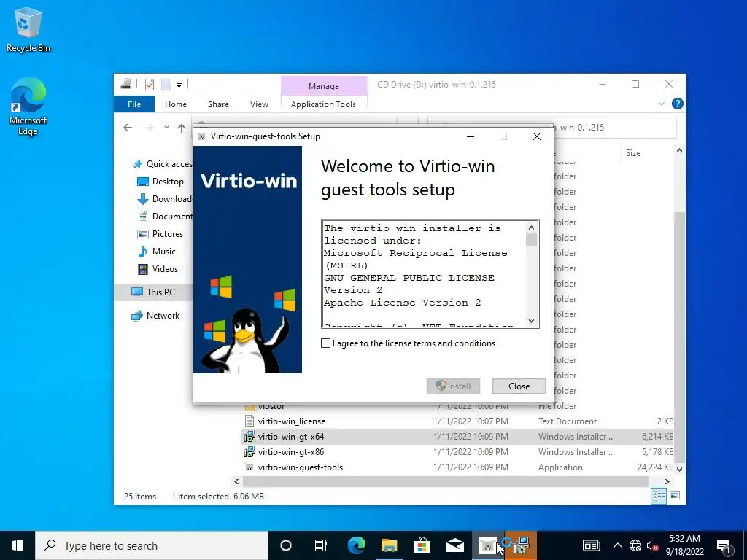Open Desktop in navigation pane
The width and height of the screenshot is (747, 560).
click(160, 182)
